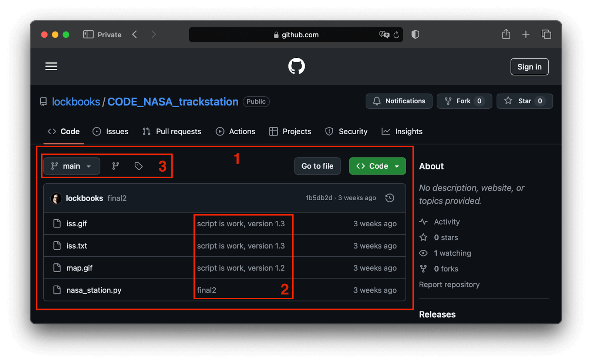Open the main branch dropdown

click(x=71, y=166)
